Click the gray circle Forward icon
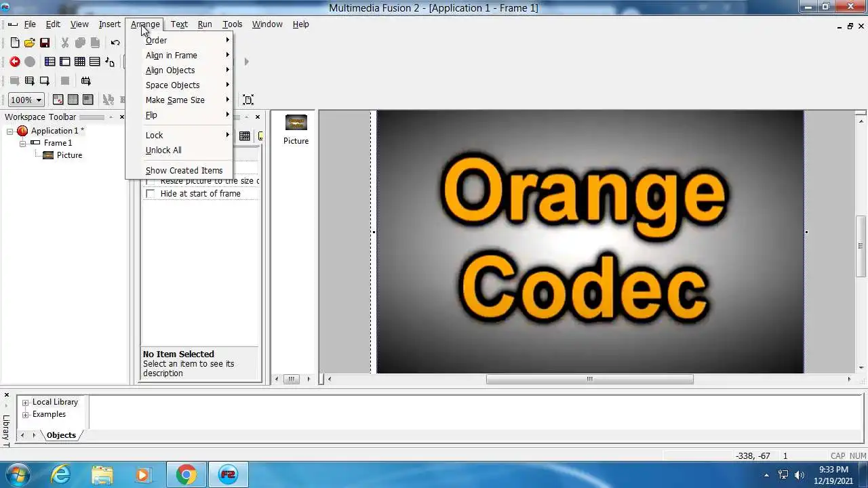 pos(30,62)
